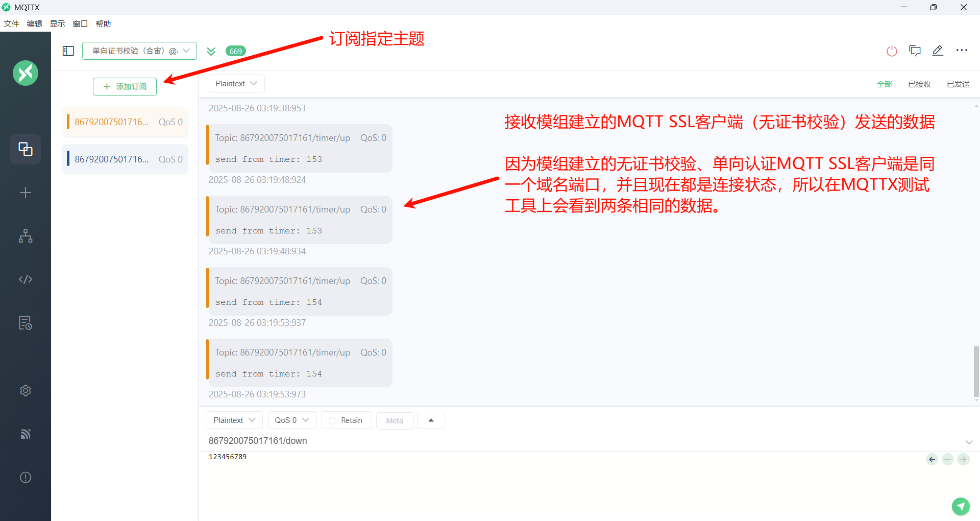Open the QoS 0 publish dropdown
The width and height of the screenshot is (980, 521).
point(292,420)
